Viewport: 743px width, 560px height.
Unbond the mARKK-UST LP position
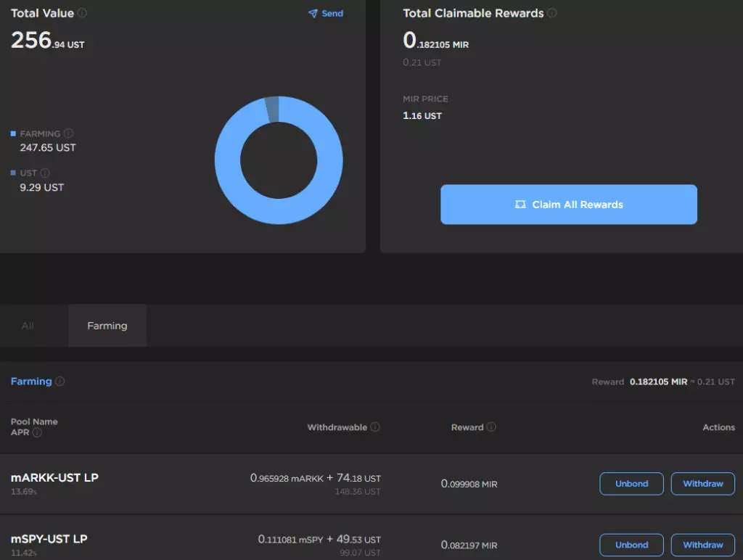(631, 484)
